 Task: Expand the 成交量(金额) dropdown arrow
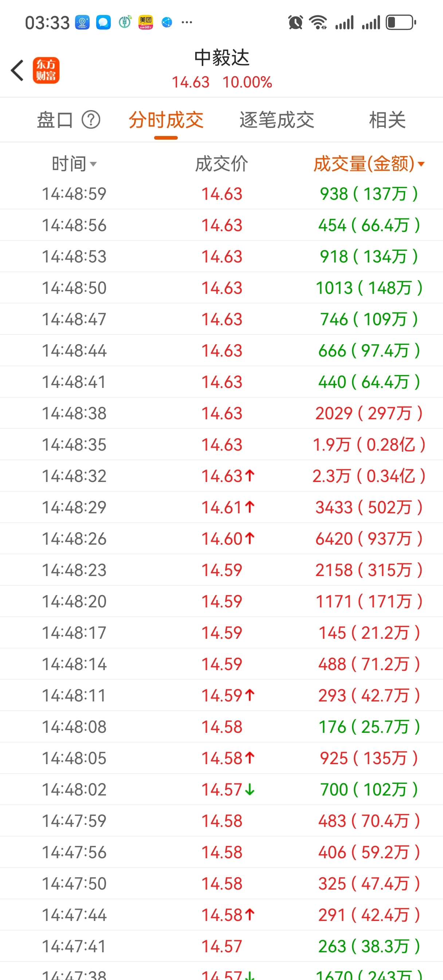click(x=421, y=164)
